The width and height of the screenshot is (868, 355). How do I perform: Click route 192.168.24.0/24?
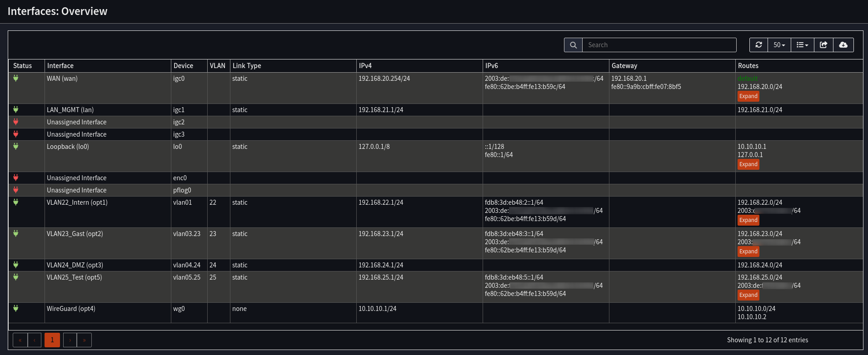point(760,265)
